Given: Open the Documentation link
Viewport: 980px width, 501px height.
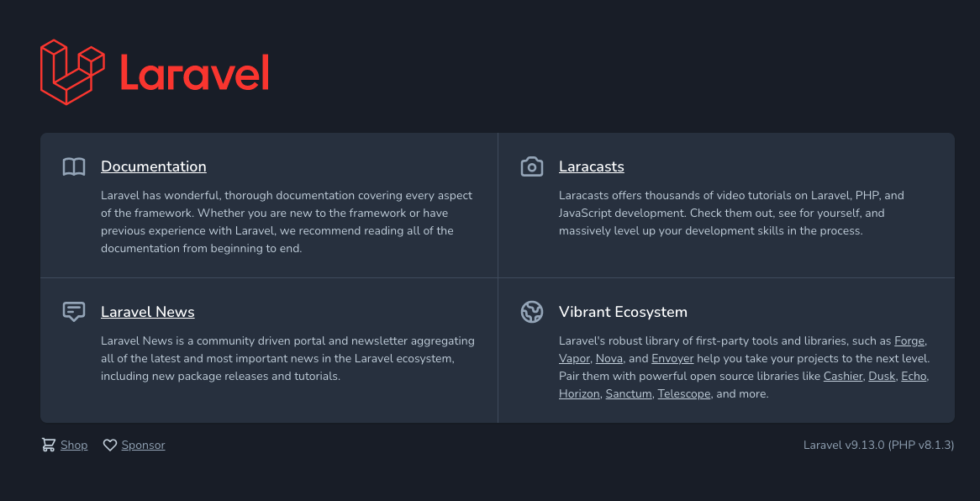Looking at the screenshot, I should [x=154, y=166].
